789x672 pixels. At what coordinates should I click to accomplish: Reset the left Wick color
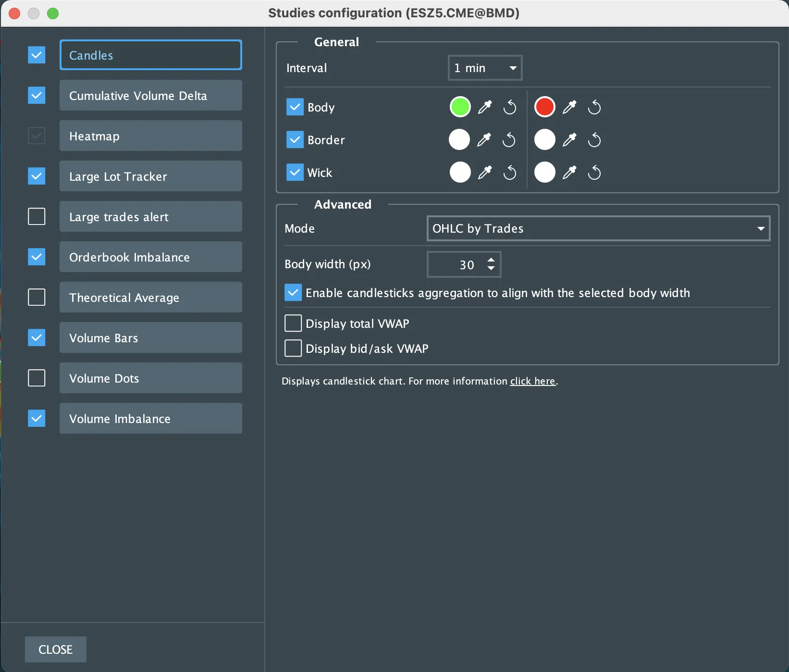510,173
